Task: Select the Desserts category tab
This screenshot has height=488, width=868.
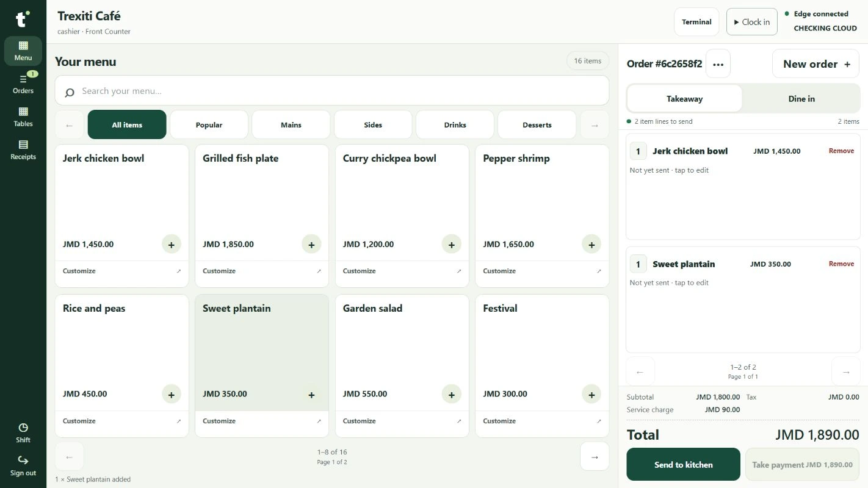Action: tap(537, 124)
